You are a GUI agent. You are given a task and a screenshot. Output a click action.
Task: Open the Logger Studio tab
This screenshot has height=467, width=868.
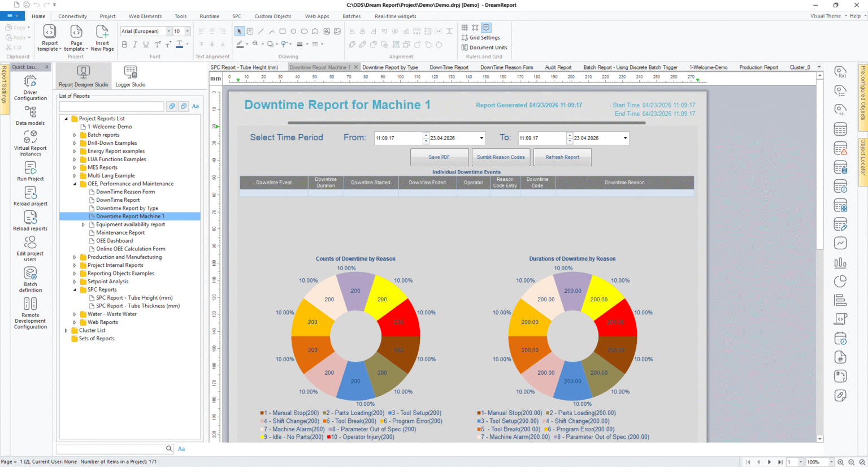click(x=131, y=76)
